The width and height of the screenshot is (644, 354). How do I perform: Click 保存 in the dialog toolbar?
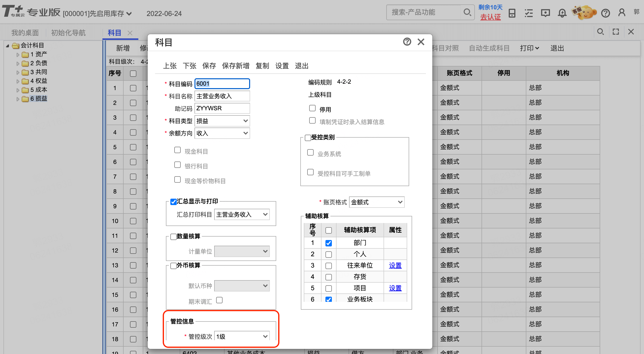tap(209, 66)
